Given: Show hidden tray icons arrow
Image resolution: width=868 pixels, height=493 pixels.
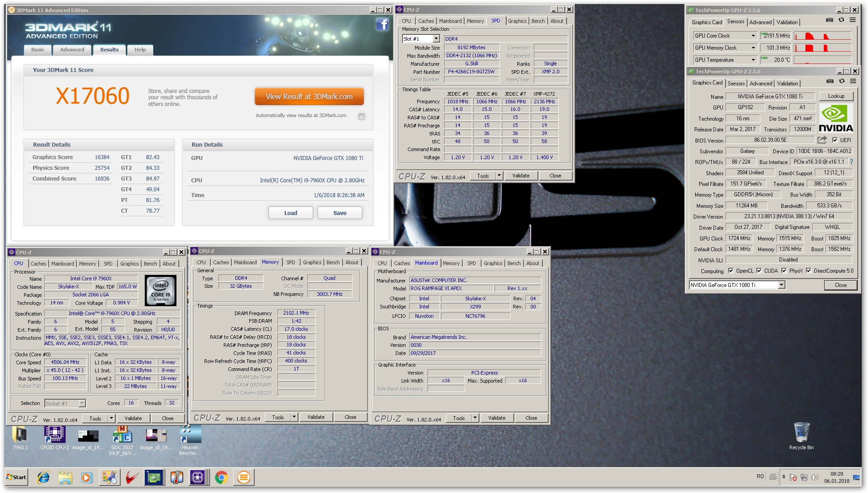Looking at the screenshot, I should point(784,477).
